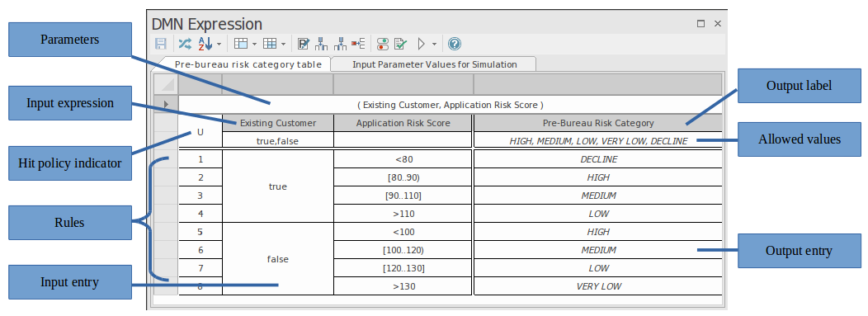Click the shuffle arrows toolbar icon
The height and width of the screenshot is (316, 868).
click(x=185, y=44)
